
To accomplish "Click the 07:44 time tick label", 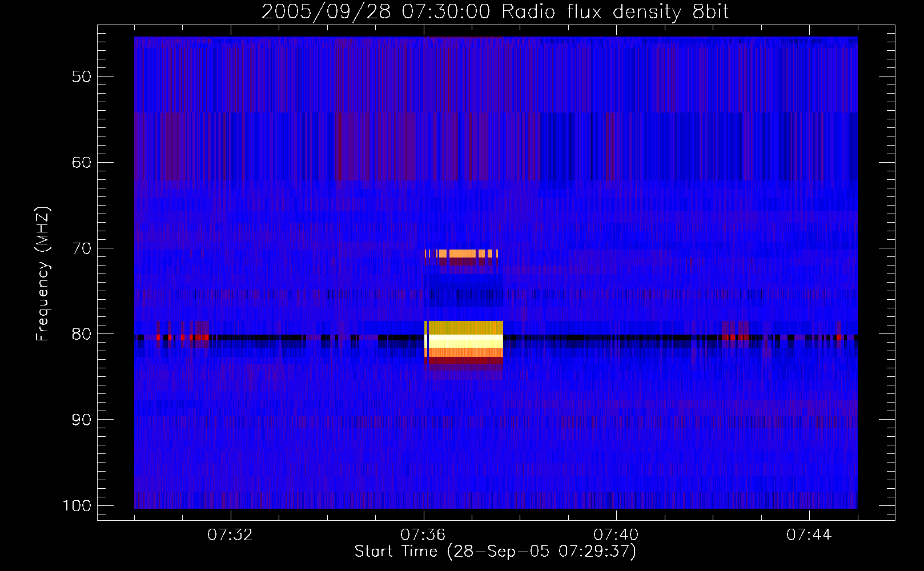I will (x=809, y=535).
